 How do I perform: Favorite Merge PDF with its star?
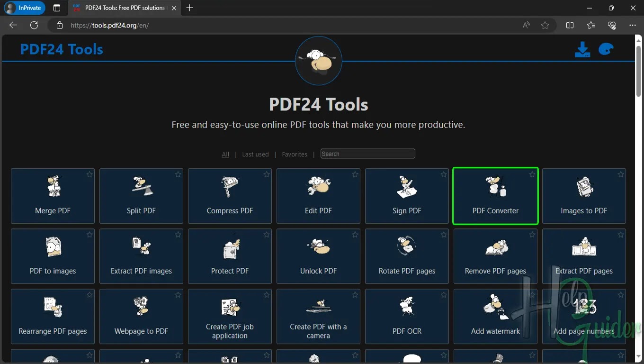point(89,174)
